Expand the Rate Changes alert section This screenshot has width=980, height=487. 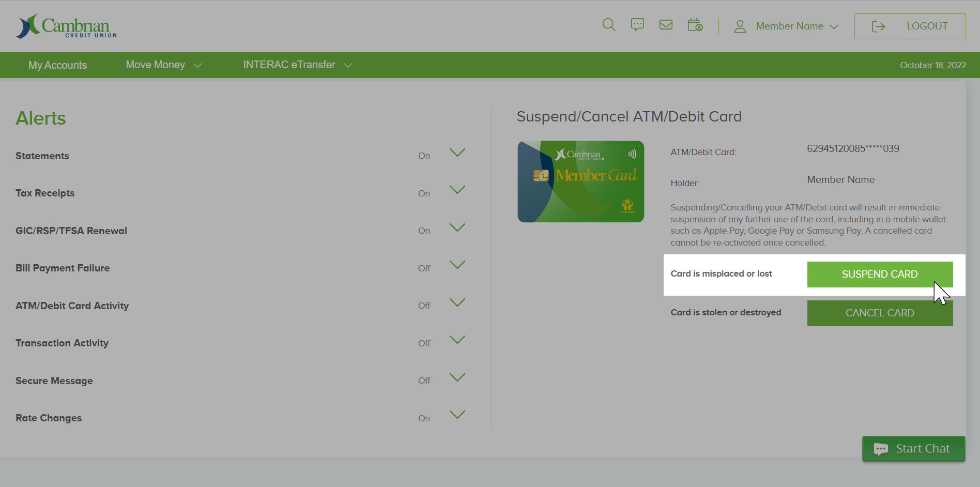pos(457,415)
